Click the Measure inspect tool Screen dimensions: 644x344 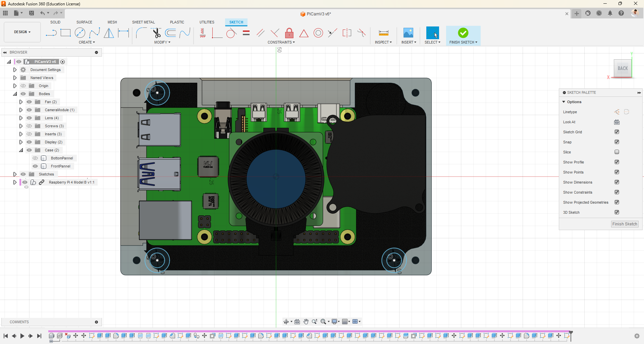(383, 33)
